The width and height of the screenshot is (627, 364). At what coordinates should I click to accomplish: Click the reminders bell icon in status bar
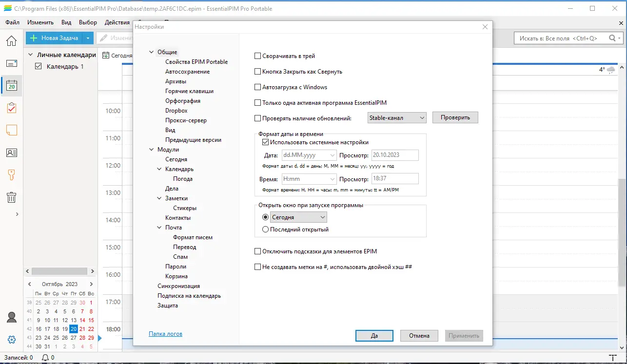point(45,358)
